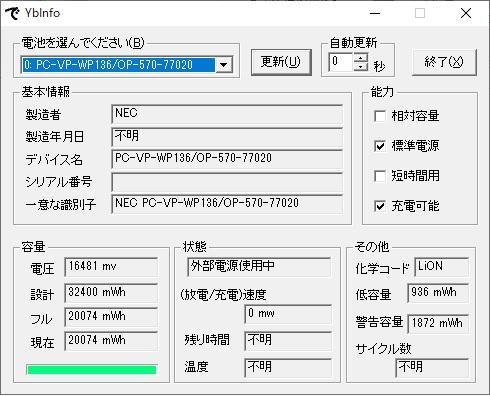
Task: Click the 一意な識別子 field value
Action: click(x=227, y=204)
